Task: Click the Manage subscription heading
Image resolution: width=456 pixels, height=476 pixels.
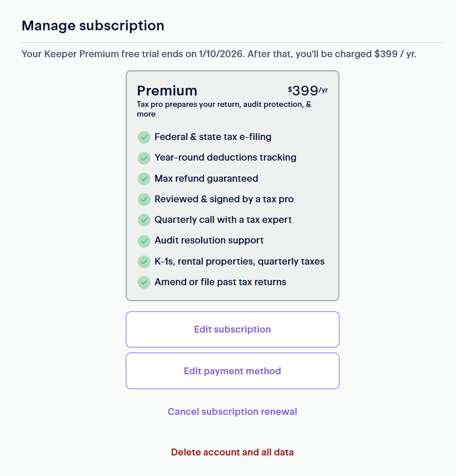Action: click(93, 26)
